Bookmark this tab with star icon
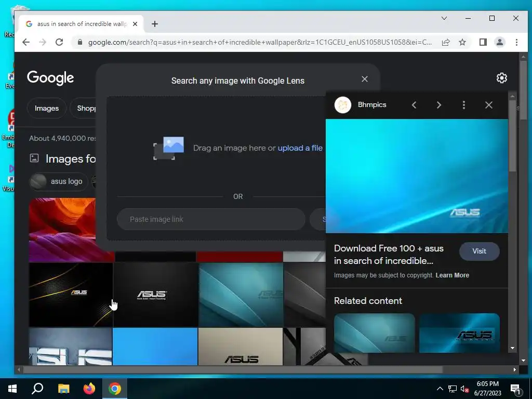Viewport: 532px width, 399px height. [462, 42]
